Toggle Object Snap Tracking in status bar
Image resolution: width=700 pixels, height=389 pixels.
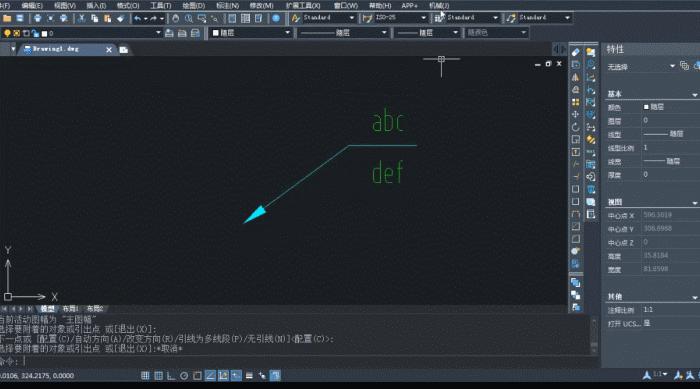click(210, 376)
